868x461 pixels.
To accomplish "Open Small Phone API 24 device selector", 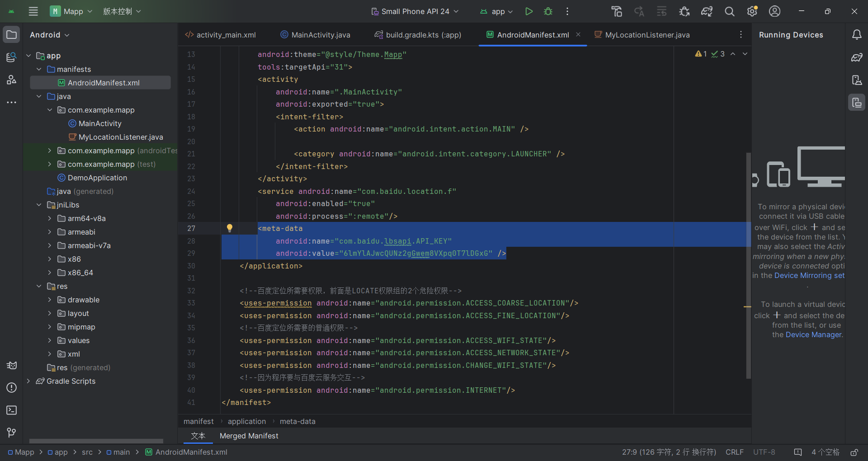I will pyautogui.click(x=415, y=11).
